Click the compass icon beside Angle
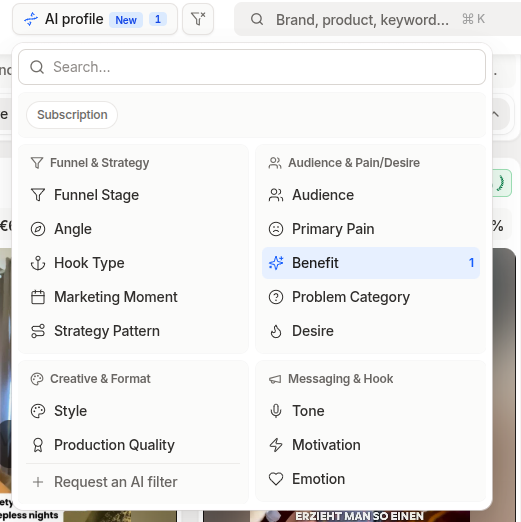Viewport: 521px width, 522px height. [38, 229]
